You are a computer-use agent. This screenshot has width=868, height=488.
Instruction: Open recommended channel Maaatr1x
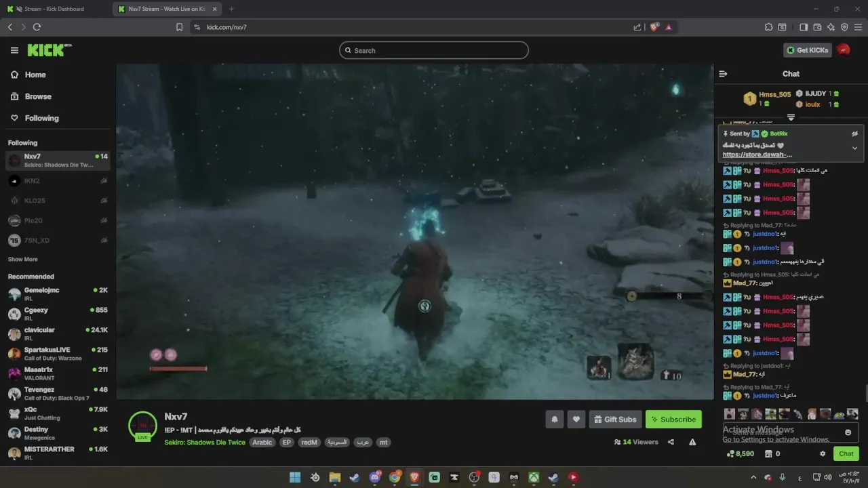click(x=58, y=373)
